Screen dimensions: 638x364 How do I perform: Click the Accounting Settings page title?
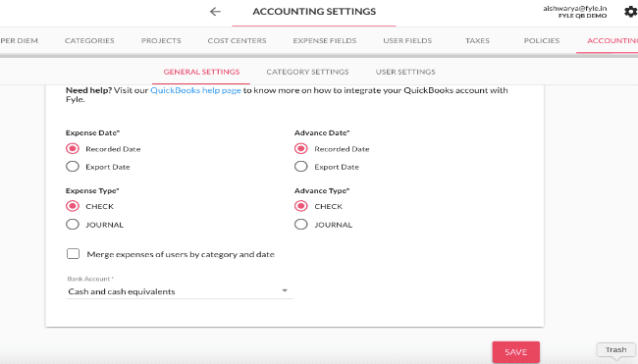(x=314, y=12)
